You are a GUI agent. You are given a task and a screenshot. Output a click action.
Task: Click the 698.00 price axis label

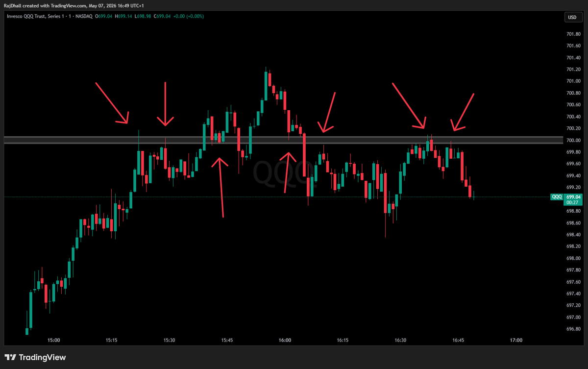pyautogui.click(x=573, y=258)
